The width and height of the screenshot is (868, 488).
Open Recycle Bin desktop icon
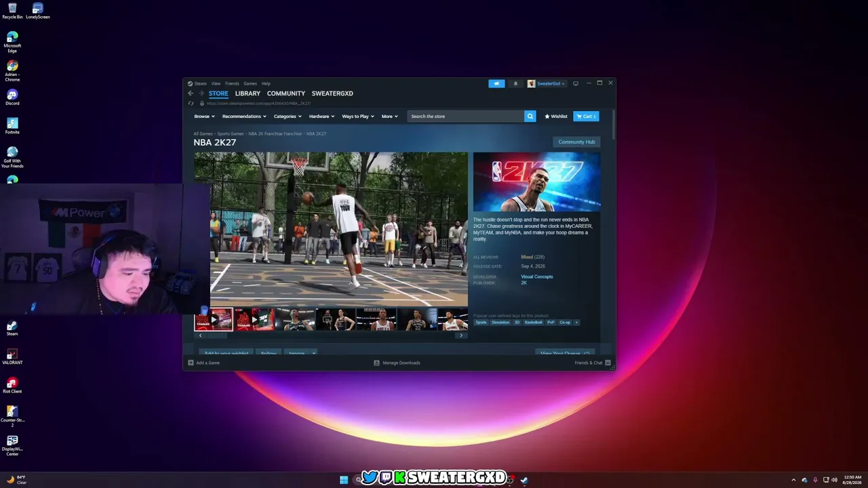pyautogui.click(x=12, y=11)
